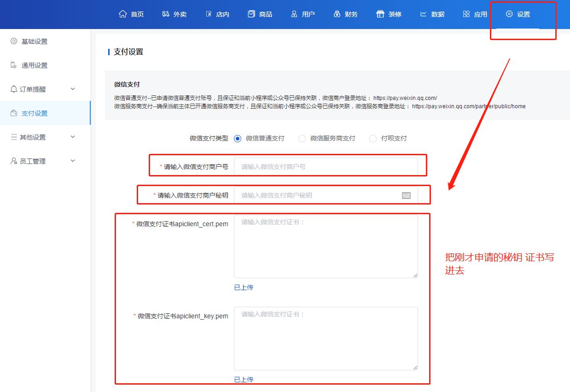Image resolution: width=570 pixels, height=392 pixels.
Task: Click the wallet icon beside 支付设置
Action: (x=14, y=113)
